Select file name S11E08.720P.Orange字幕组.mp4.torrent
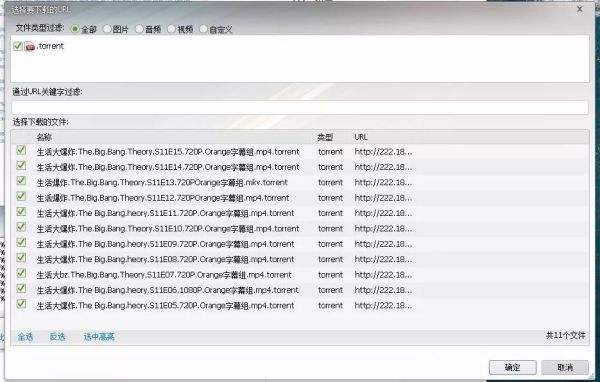 click(165, 259)
